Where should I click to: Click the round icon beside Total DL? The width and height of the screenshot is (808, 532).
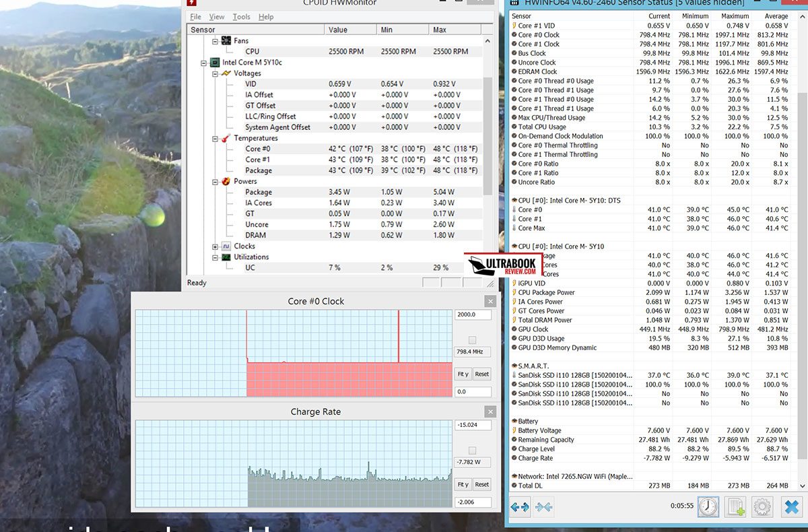tap(514, 486)
